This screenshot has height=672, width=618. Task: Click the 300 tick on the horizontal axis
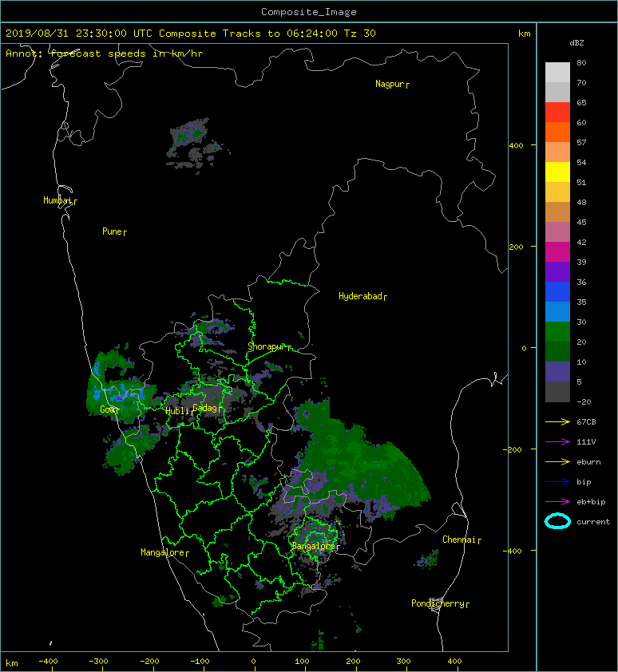tap(403, 662)
